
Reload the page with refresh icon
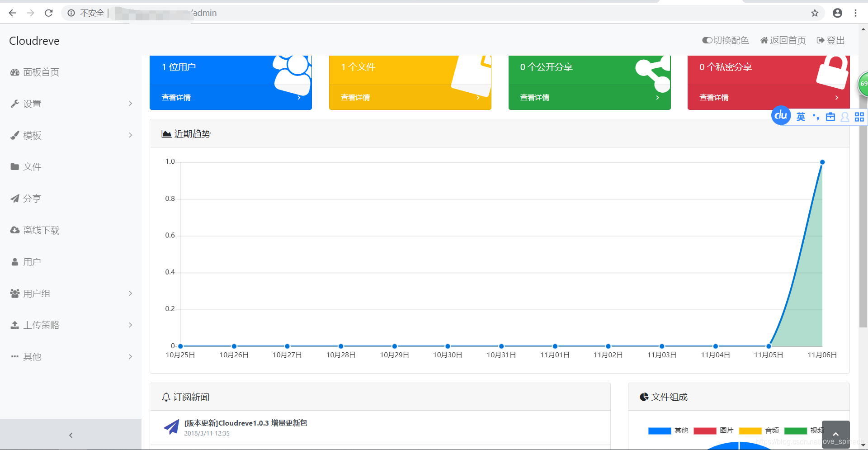coord(49,13)
